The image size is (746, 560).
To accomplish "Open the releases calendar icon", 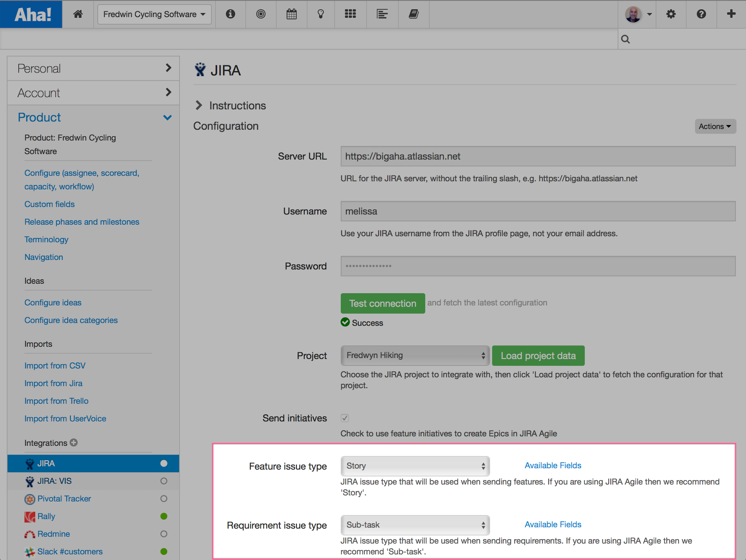I will [291, 14].
